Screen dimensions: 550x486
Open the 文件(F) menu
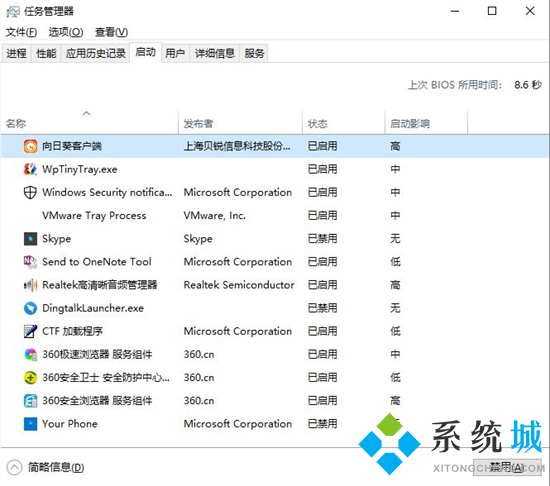coord(21,32)
